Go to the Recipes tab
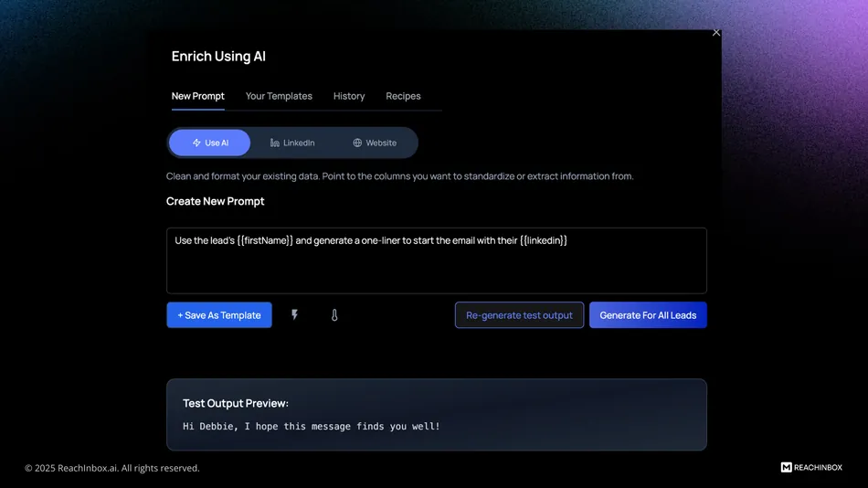The height and width of the screenshot is (488, 868). click(x=403, y=96)
